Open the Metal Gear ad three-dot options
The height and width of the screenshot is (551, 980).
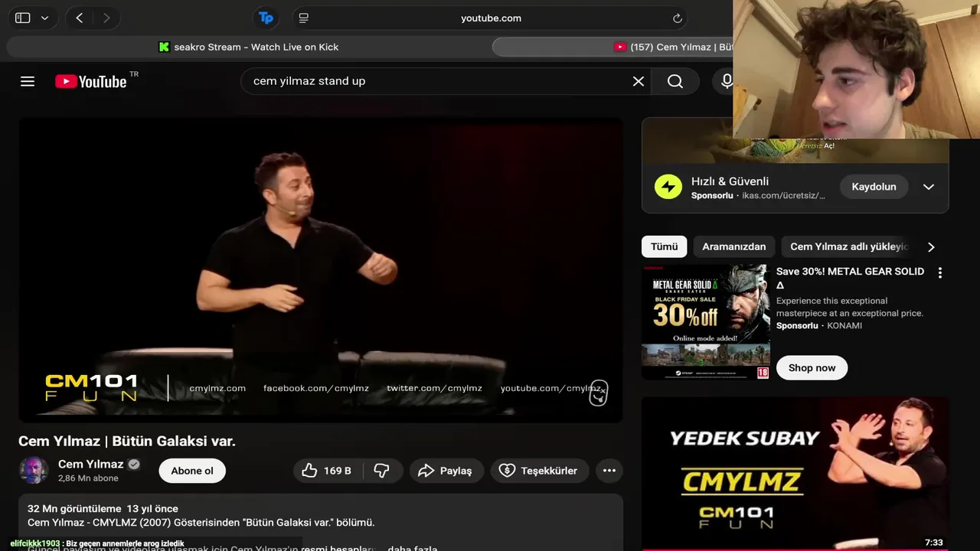(940, 272)
